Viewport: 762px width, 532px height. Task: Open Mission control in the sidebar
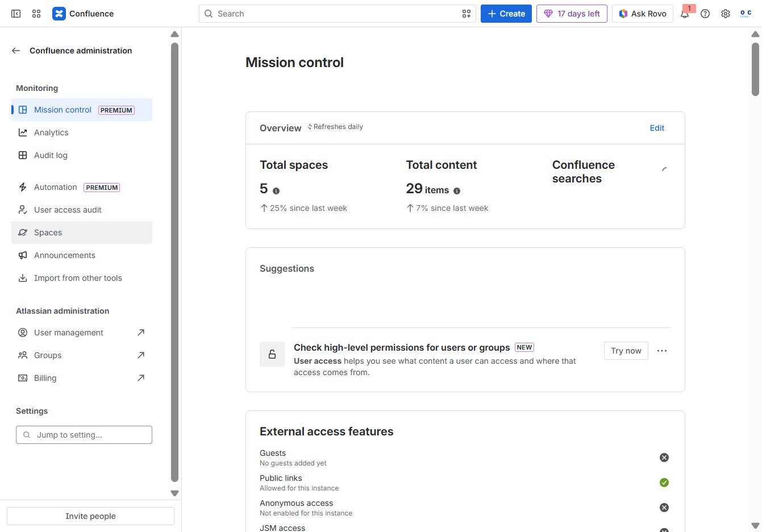click(82, 110)
